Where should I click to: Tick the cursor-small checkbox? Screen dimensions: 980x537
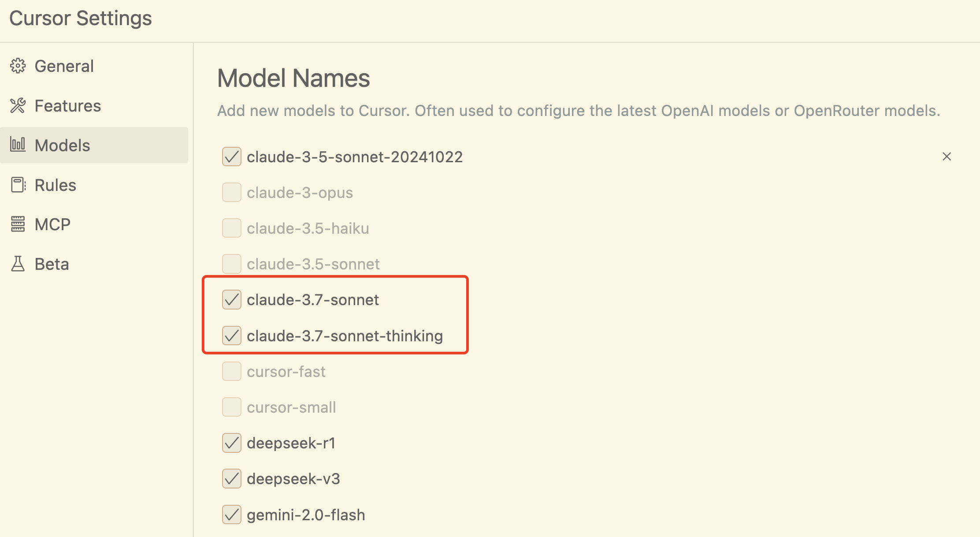[x=232, y=407]
